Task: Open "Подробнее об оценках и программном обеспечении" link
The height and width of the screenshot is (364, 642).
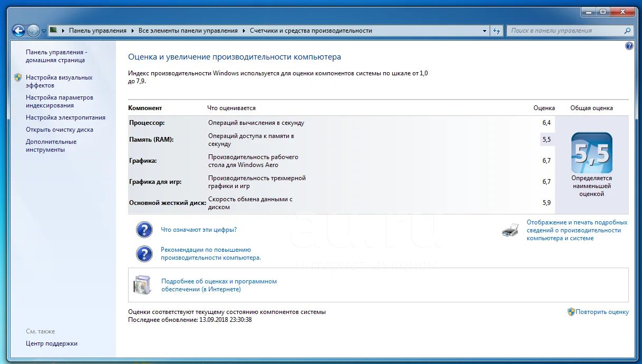Action: [x=219, y=285]
